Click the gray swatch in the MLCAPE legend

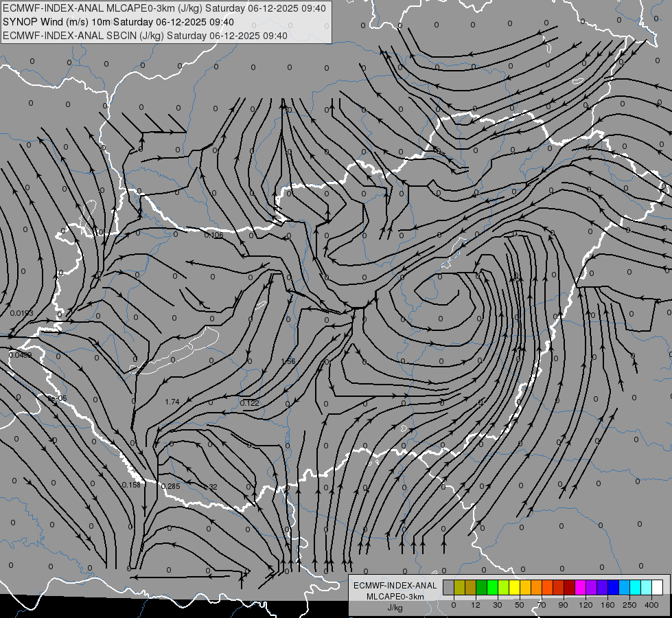[449, 588]
